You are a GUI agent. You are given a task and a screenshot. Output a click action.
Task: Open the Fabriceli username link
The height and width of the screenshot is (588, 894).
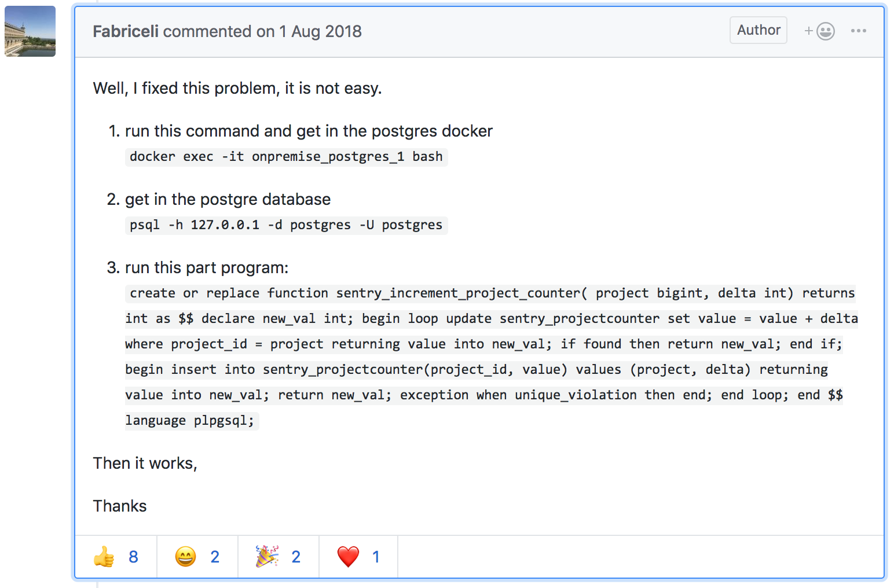pyautogui.click(x=126, y=31)
